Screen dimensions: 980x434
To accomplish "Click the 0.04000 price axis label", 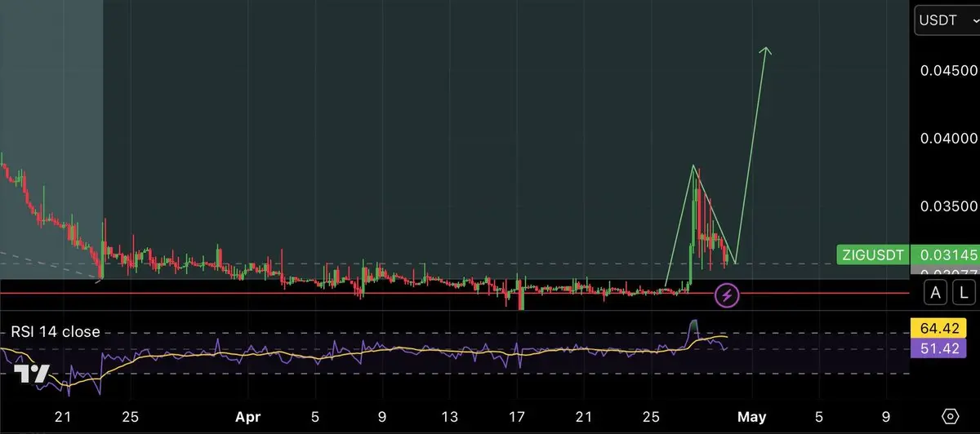I will pyautogui.click(x=948, y=138).
